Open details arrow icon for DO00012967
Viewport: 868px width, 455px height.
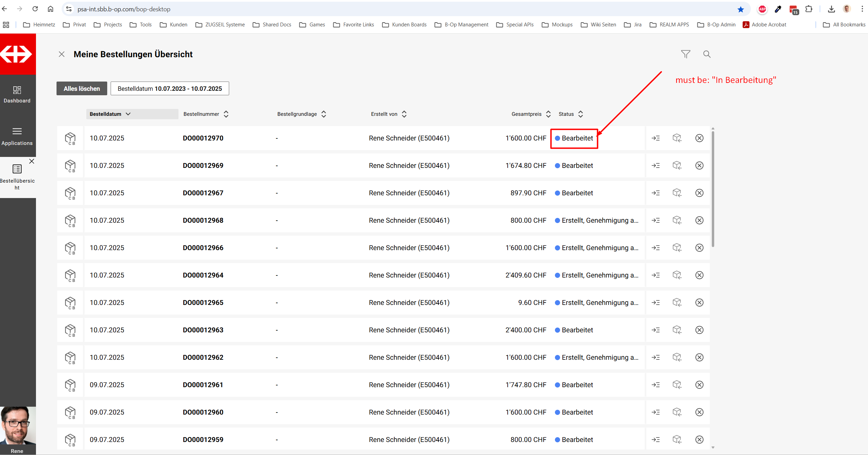pyautogui.click(x=656, y=193)
